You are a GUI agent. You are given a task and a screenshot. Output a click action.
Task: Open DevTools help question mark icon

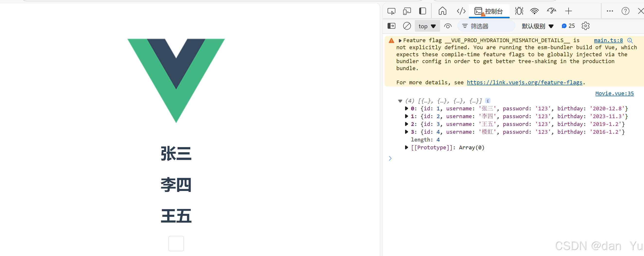pos(625,11)
